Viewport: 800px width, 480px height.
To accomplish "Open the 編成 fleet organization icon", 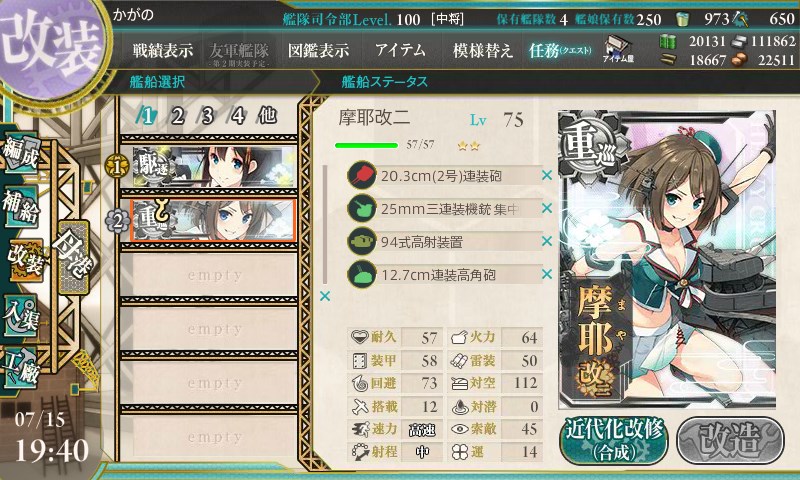I will pyautogui.click(x=21, y=152).
